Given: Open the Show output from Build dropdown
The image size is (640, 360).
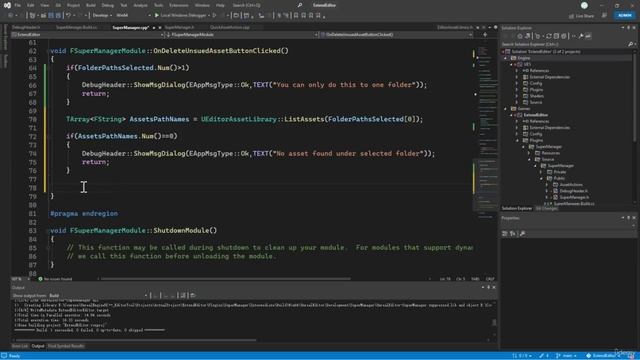Looking at the screenshot, I should pyautogui.click(x=98, y=296).
